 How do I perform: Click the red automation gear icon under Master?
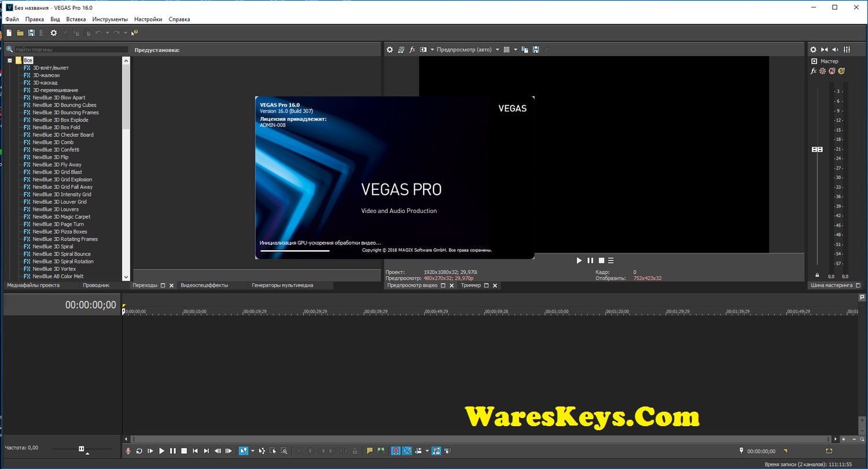pos(822,71)
